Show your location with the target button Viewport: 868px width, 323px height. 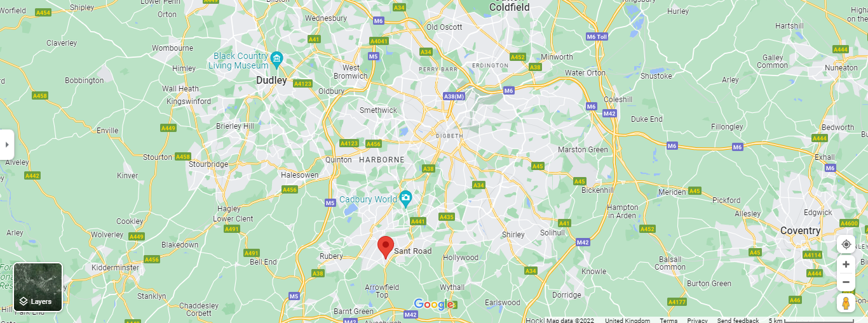pyautogui.click(x=846, y=244)
